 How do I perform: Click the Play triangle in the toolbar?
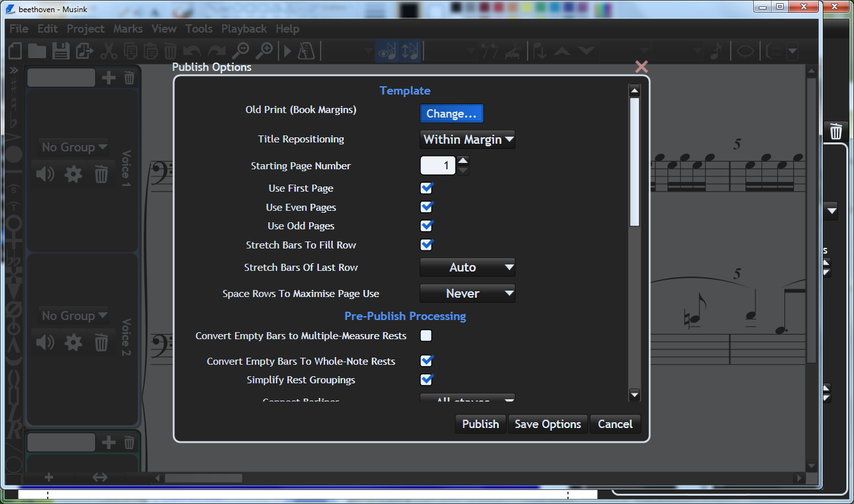coord(287,51)
